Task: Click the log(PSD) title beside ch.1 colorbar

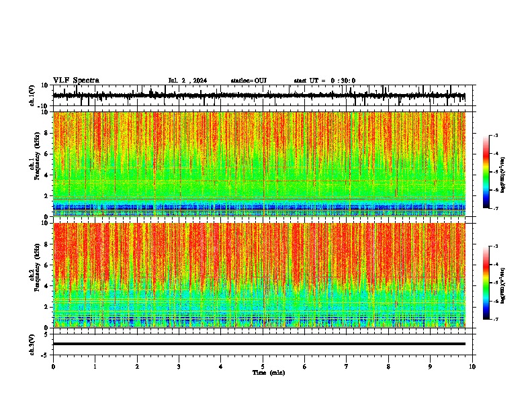Action: [503, 175]
